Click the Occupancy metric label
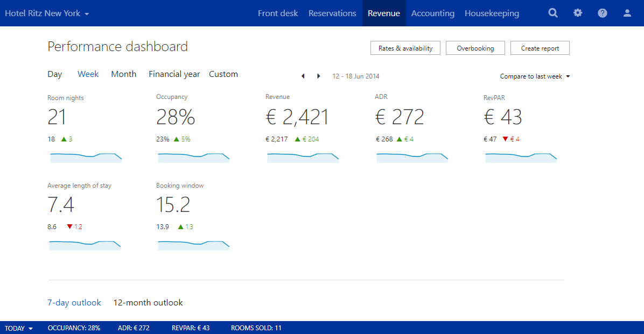 tap(172, 97)
